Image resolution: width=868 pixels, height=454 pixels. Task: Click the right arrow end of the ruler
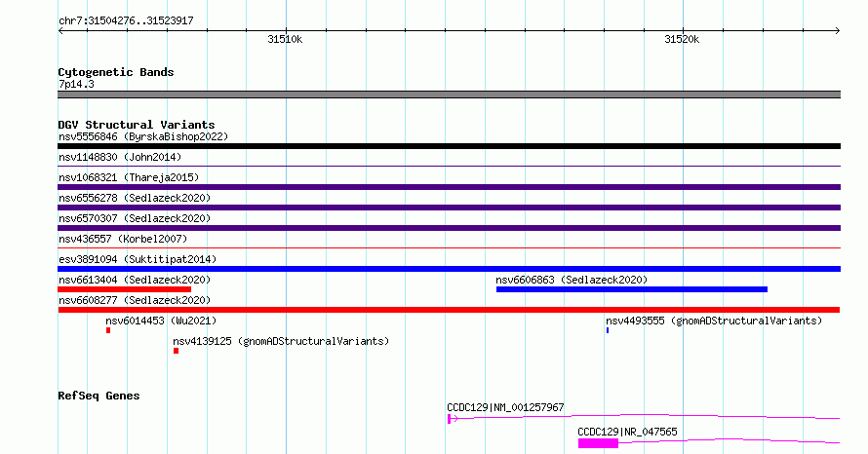click(837, 31)
